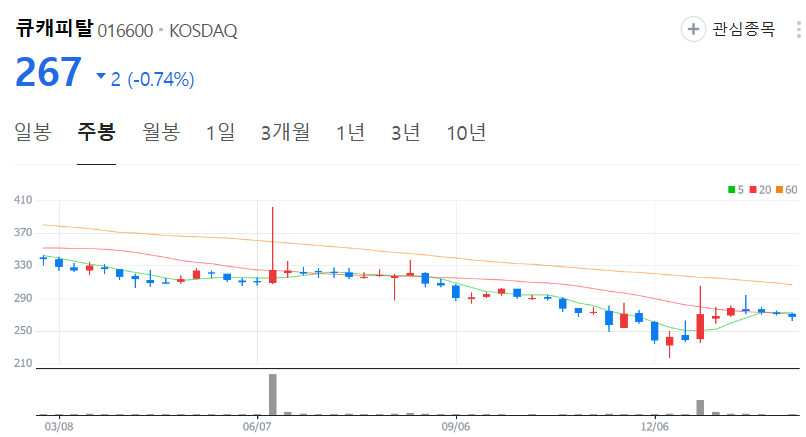The image size is (806, 437).
Task: Click the 410 y-axis label
Action: click(23, 200)
